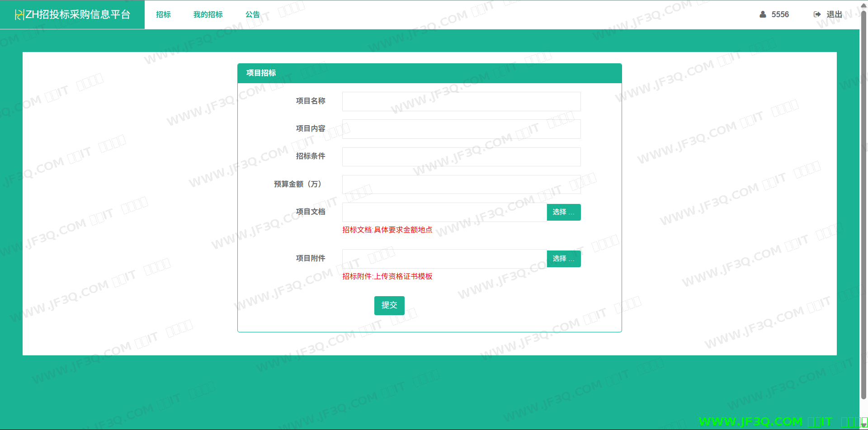Click the 项目文档 file path field
Image resolution: width=868 pixels, height=430 pixels.
(444, 213)
